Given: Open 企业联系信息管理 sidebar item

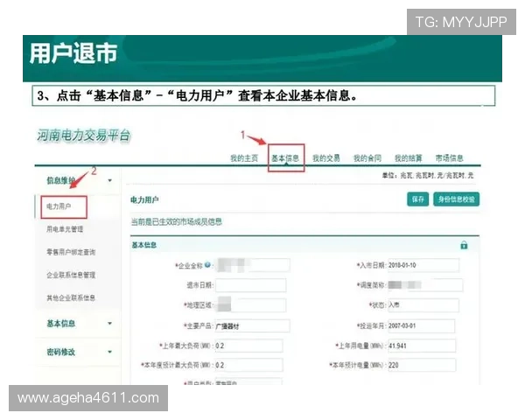Looking at the screenshot, I should coord(71,275).
